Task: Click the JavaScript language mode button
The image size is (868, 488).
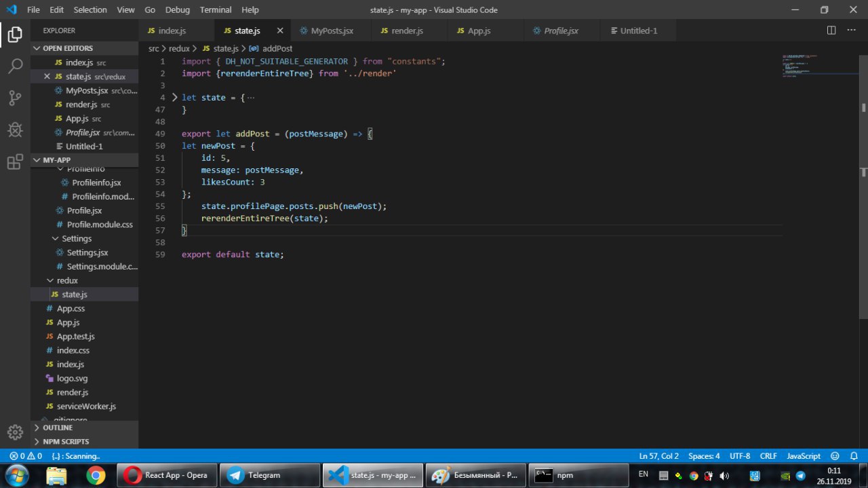Action: click(x=804, y=456)
